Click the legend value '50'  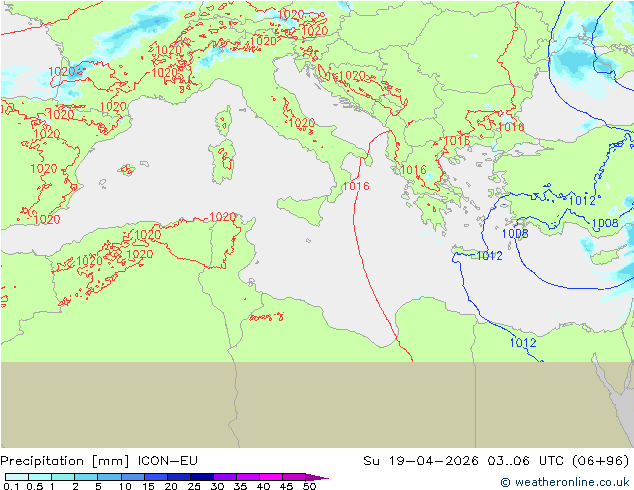point(310,486)
